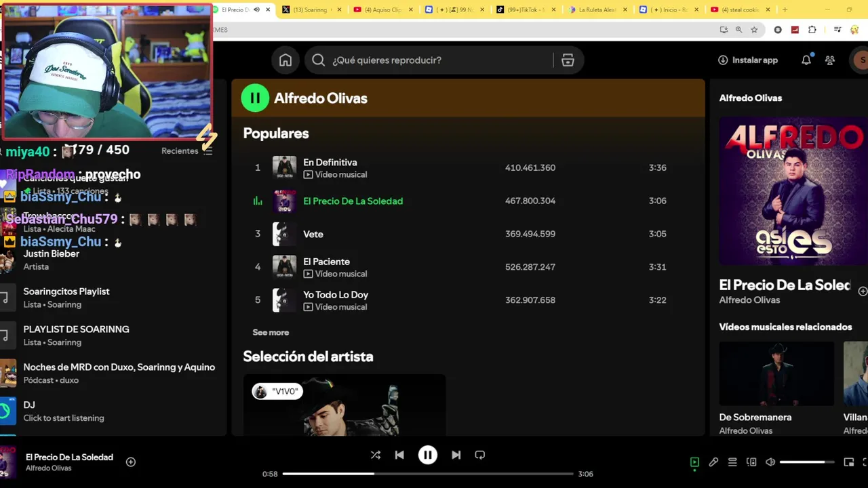Image resolution: width=868 pixels, height=488 pixels.
Task: Switch to the Aquiso Clip YouTube tab
Action: (x=382, y=9)
